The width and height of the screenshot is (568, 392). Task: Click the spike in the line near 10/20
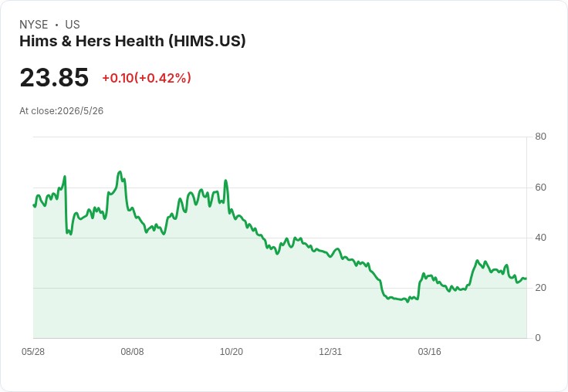[x=225, y=180]
